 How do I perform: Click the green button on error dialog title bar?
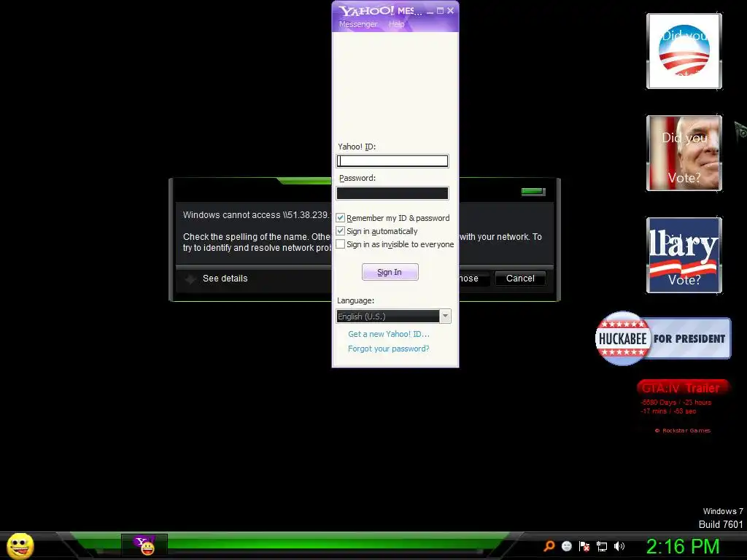pyautogui.click(x=533, y=192)
